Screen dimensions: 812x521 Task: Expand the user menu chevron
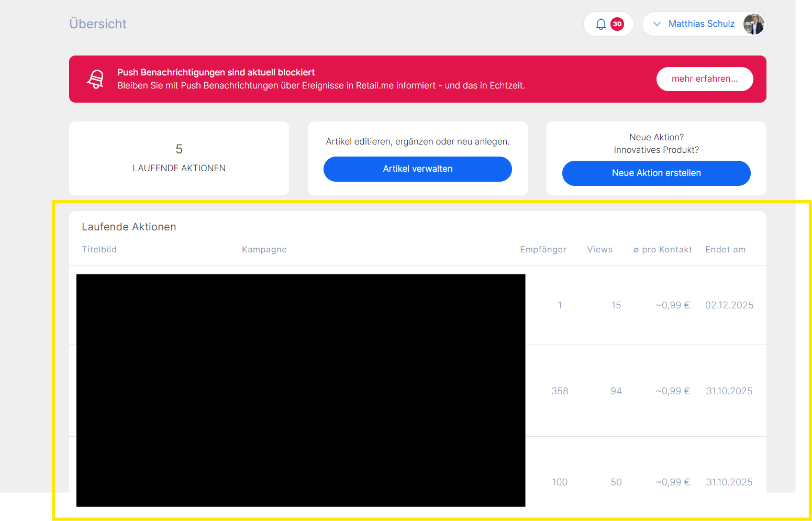(657, 24)
